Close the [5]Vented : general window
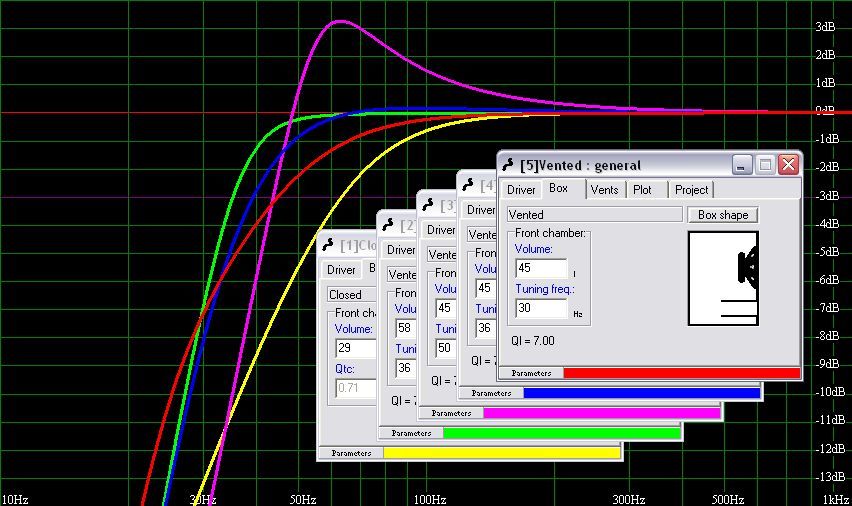The width and height of the screenshot is (852, 506). point(788,164)
